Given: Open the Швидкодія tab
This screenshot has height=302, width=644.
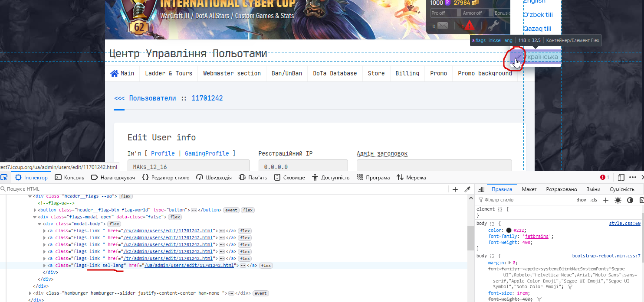Looking at the screenshot, I should (x=214, y=177).
